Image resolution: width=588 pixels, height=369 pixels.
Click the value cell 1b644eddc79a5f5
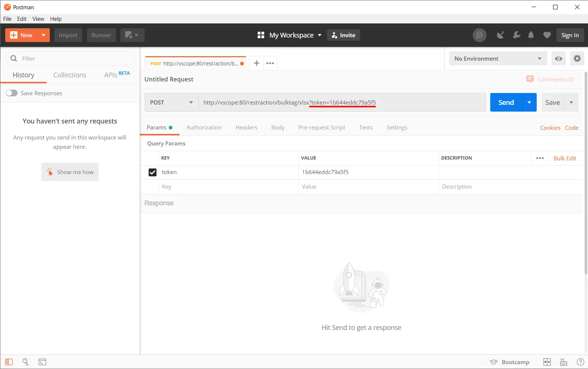pos(368,172)
